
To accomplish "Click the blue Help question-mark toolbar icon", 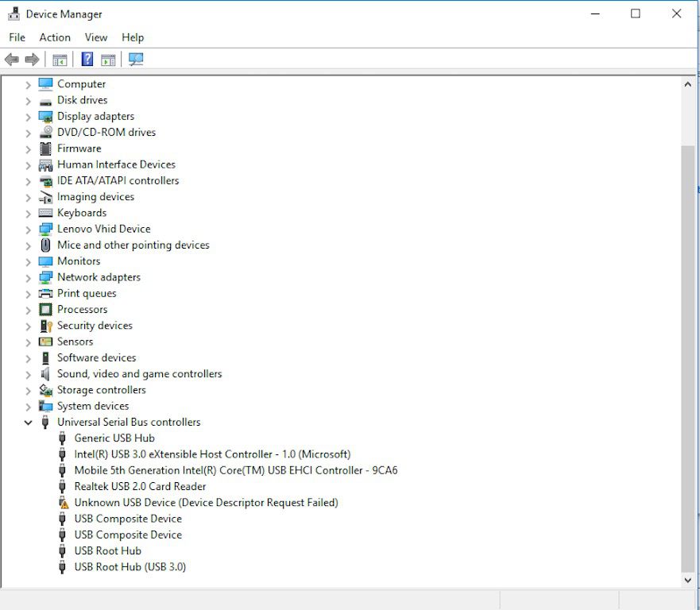I will click(x=87, y=59).
